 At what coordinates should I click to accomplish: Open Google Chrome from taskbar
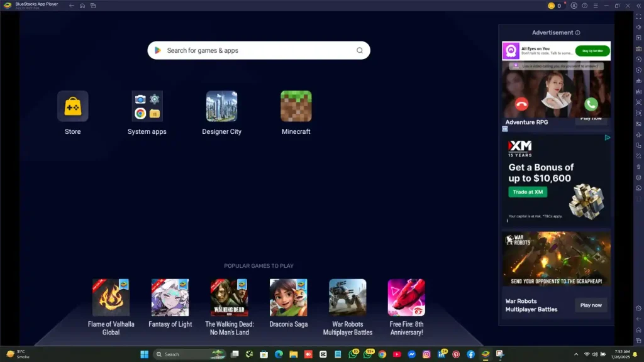click(382, 354)
